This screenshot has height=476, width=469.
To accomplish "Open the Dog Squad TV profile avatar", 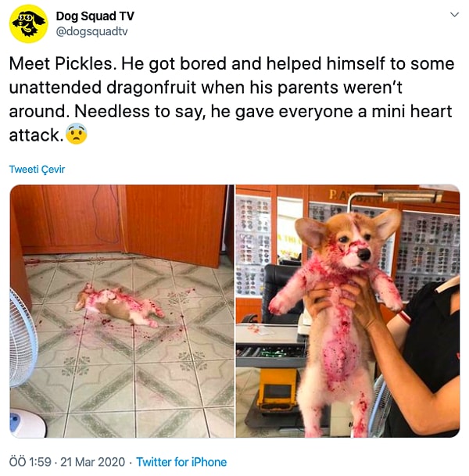I will tap(29, 23).
